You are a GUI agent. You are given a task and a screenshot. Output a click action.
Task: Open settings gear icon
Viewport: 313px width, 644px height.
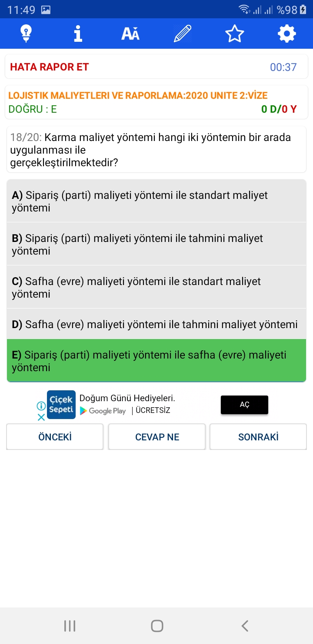click(287, 34)
